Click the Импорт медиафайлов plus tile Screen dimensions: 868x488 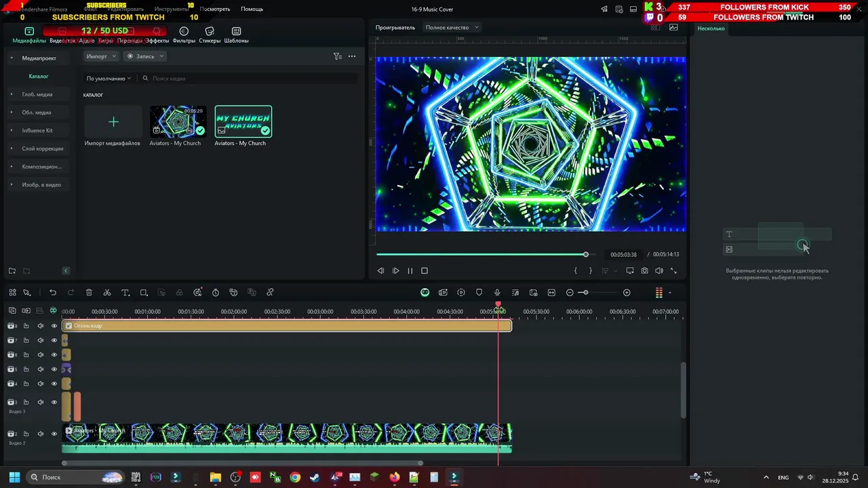[x=113, y=122]
